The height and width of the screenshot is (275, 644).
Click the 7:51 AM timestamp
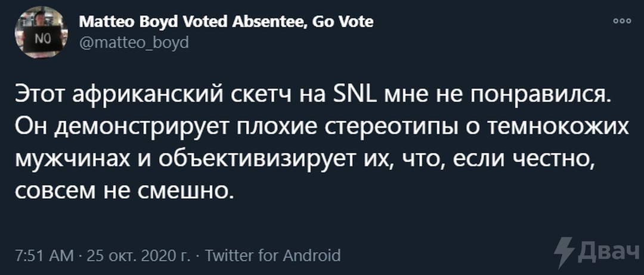[45, 256]
